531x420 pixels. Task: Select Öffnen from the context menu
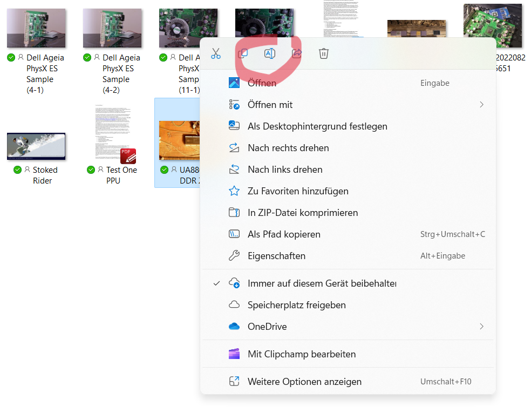tap(349, 83)
